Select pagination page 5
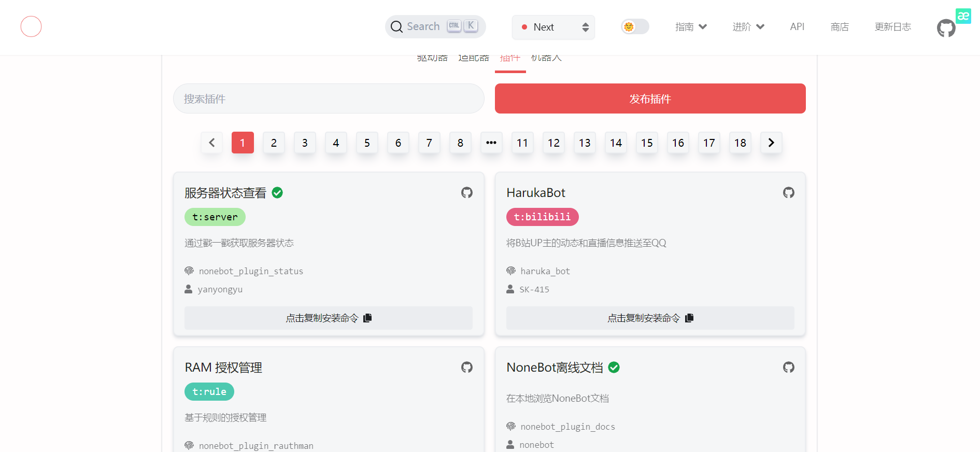The height and width of the screenshot is (452, 980). (367, 143)
